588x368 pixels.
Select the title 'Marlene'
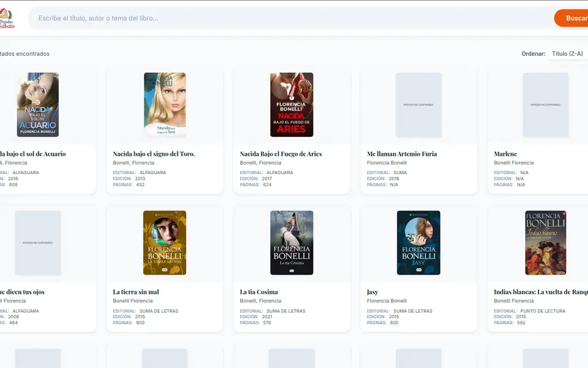[505, 153]
